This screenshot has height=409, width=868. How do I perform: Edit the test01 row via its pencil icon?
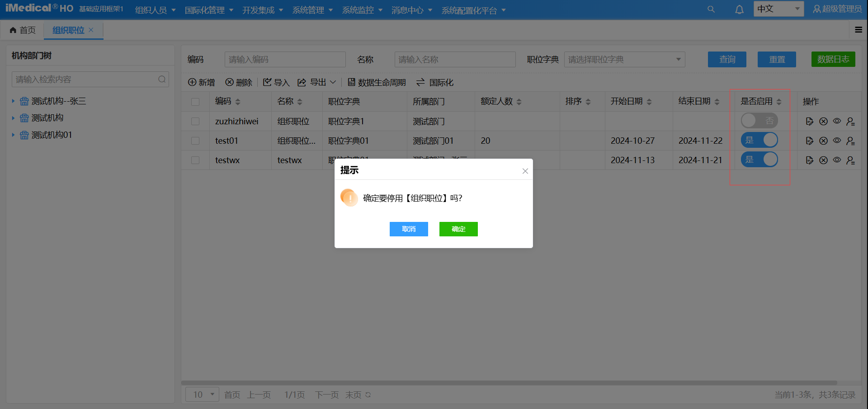(x=810, y=141)
